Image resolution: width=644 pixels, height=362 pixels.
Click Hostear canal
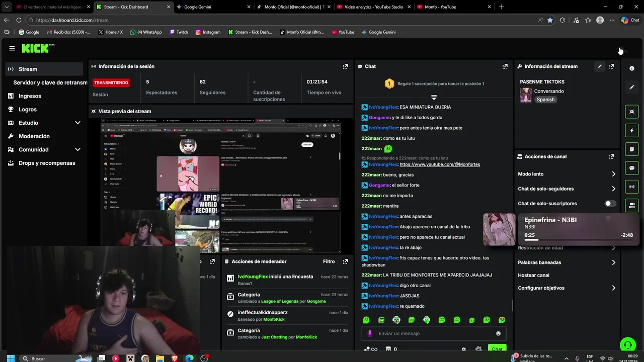(x=534, y=276)
